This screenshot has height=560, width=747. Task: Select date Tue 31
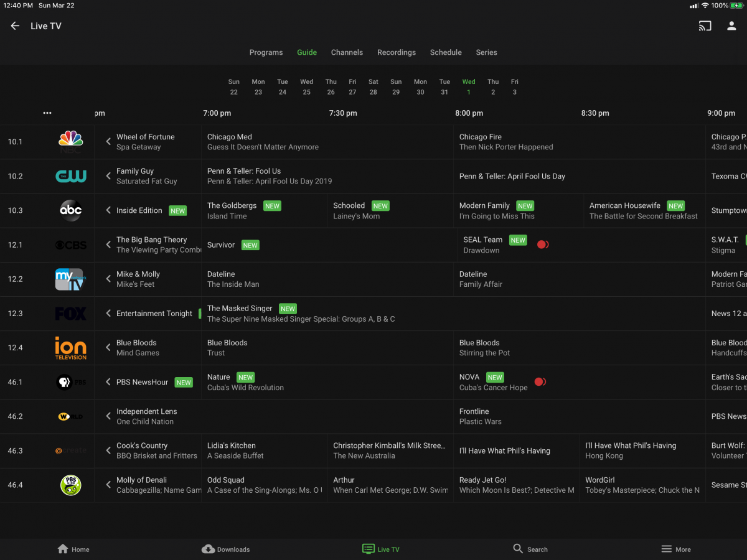pos(444,86)
